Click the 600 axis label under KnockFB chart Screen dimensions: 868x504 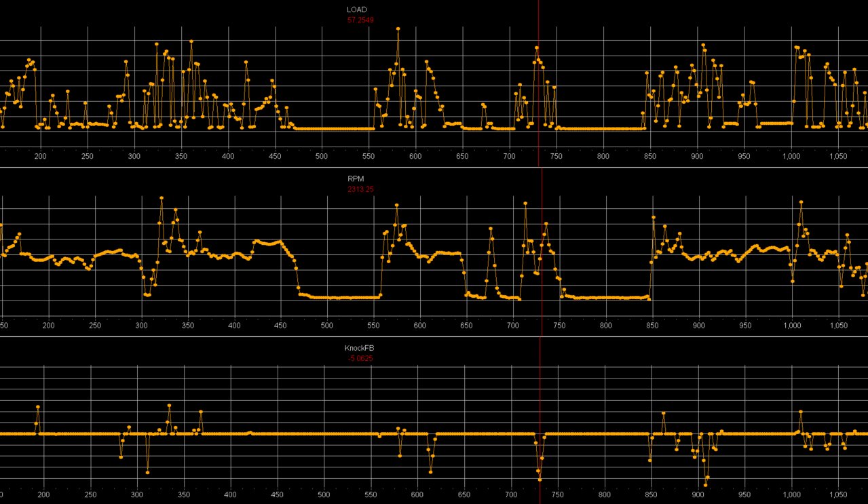[x=417, y=495]
